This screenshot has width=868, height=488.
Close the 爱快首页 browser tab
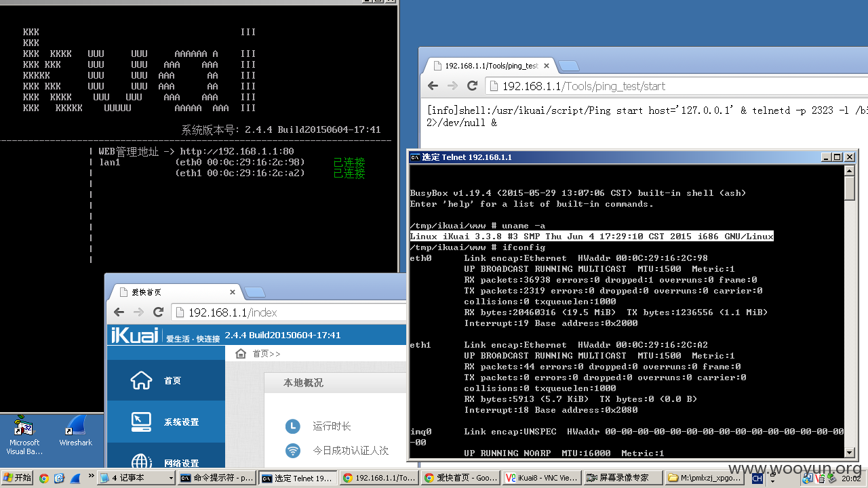coord(232,292)
